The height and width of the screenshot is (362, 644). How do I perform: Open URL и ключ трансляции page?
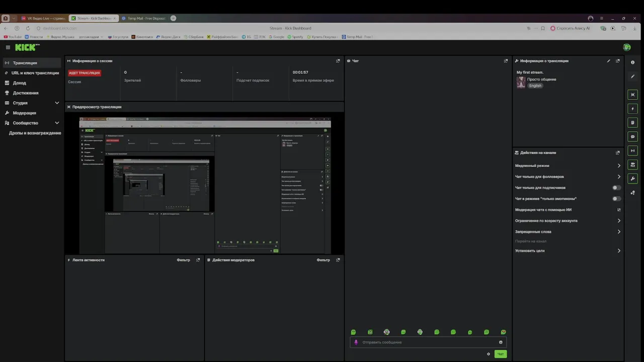pyautogui.click(x=32, y=73)
